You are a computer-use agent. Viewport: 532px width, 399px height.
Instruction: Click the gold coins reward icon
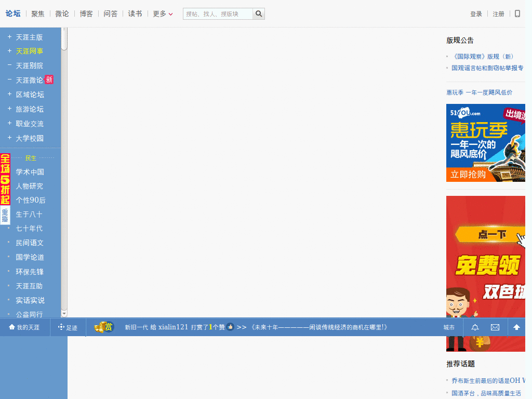pos(103,327)
